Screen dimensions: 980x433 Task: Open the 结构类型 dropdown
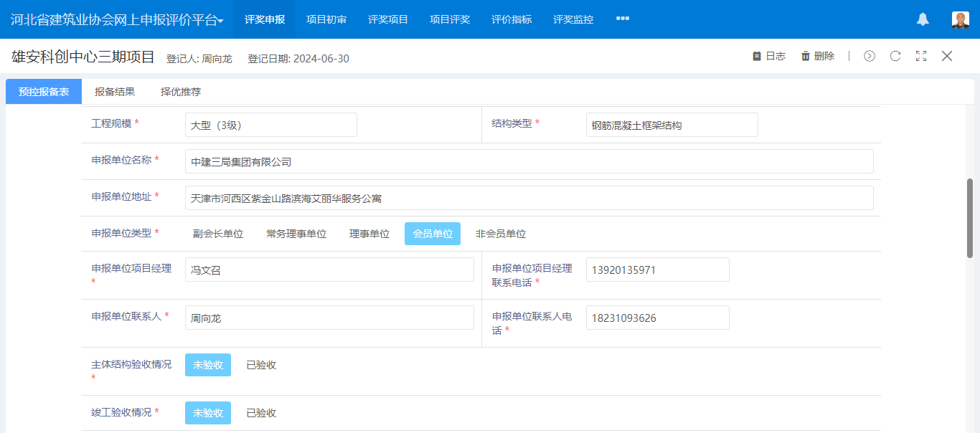672,125
